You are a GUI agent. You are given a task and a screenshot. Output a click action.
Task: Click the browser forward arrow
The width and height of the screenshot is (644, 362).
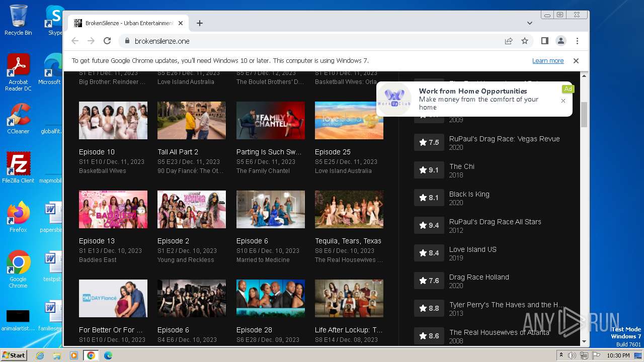[x=91, y=41]
